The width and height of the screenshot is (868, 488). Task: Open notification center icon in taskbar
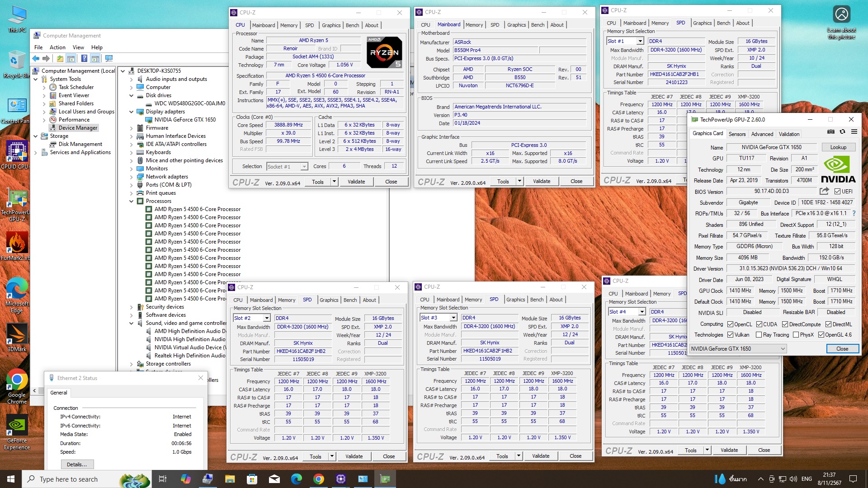coord(853,479)
